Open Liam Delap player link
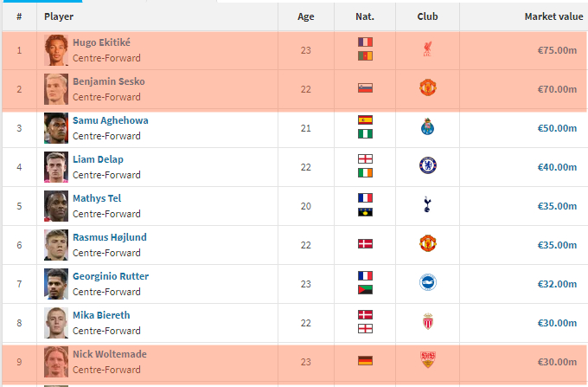The image size is (588, 387). point(98,159)
